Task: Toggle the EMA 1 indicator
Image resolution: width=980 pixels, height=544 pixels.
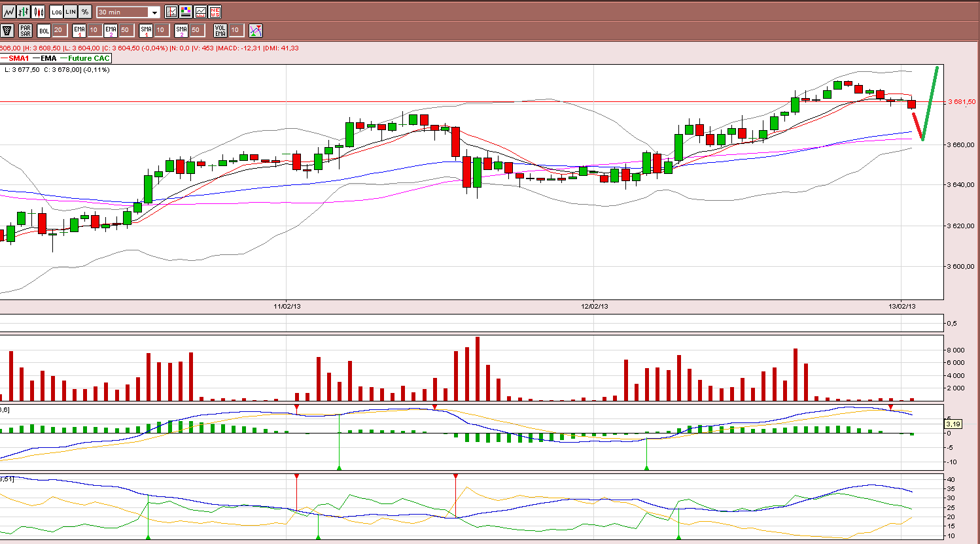Action: [79, 30]
